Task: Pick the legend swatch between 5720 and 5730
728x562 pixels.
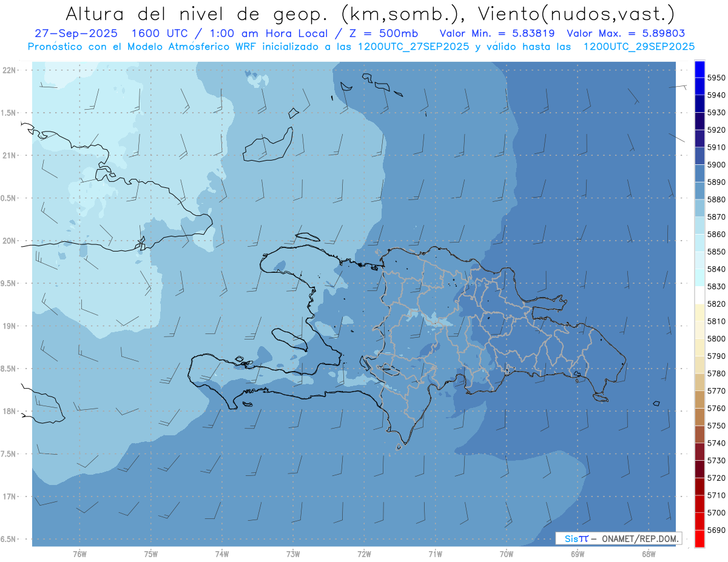Action: 699,469
